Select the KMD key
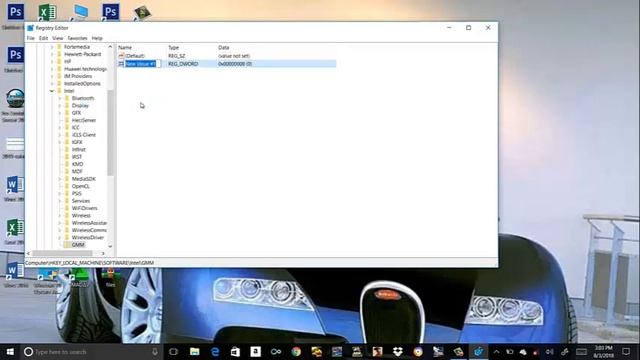This screenshot has width=640, height=360. [x=78, y=164]
